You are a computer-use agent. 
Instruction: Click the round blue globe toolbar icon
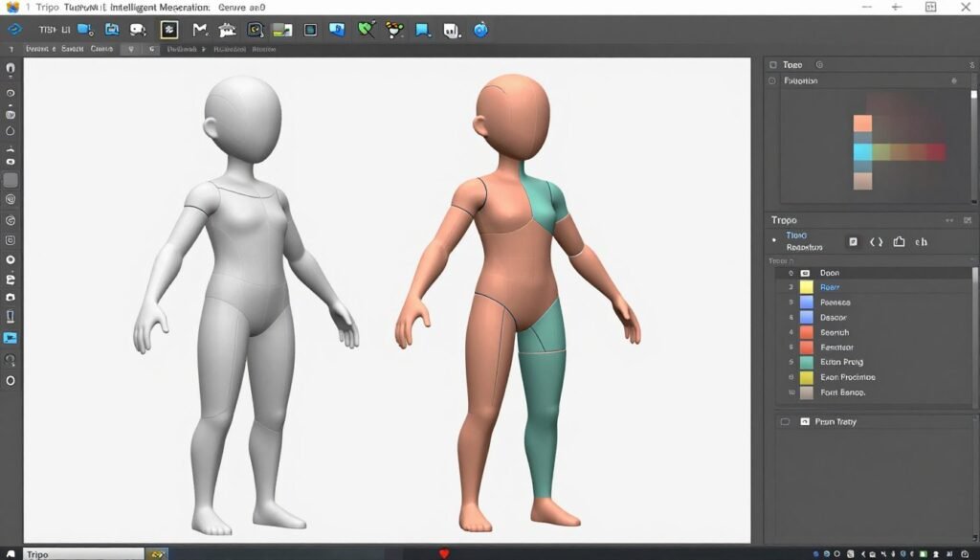coord(480,30)
